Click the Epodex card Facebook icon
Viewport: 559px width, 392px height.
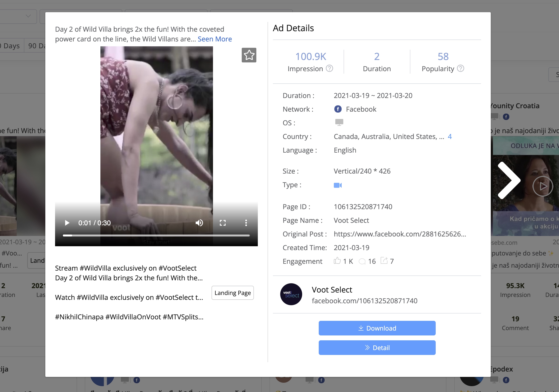click(x=506, y=380)
